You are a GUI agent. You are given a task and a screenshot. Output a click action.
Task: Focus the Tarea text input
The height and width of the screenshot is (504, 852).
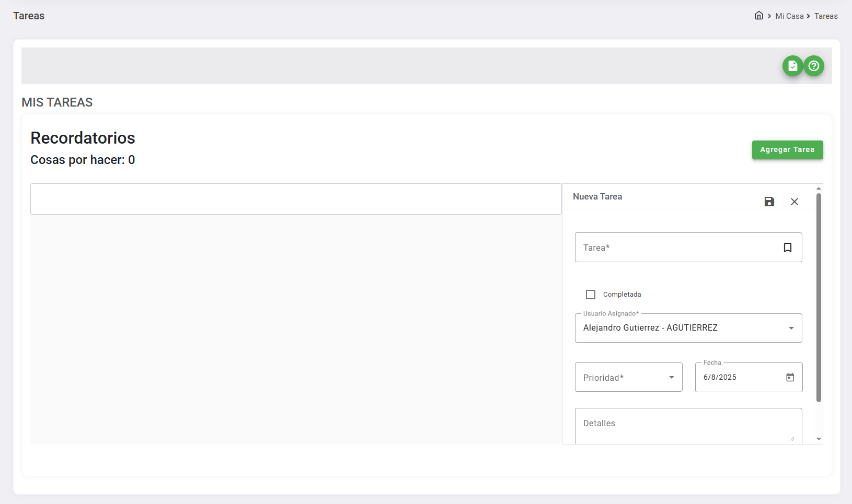(x=677, y=248)
